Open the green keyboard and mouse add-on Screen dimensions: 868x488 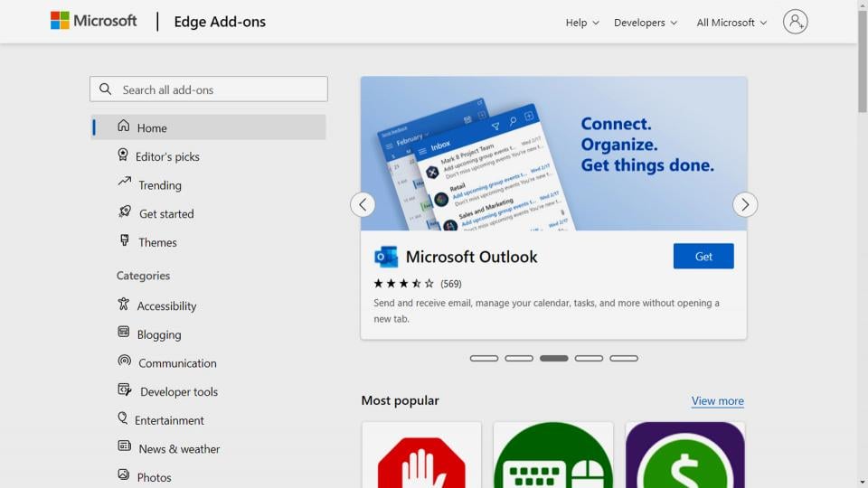[x=553, y=455]
